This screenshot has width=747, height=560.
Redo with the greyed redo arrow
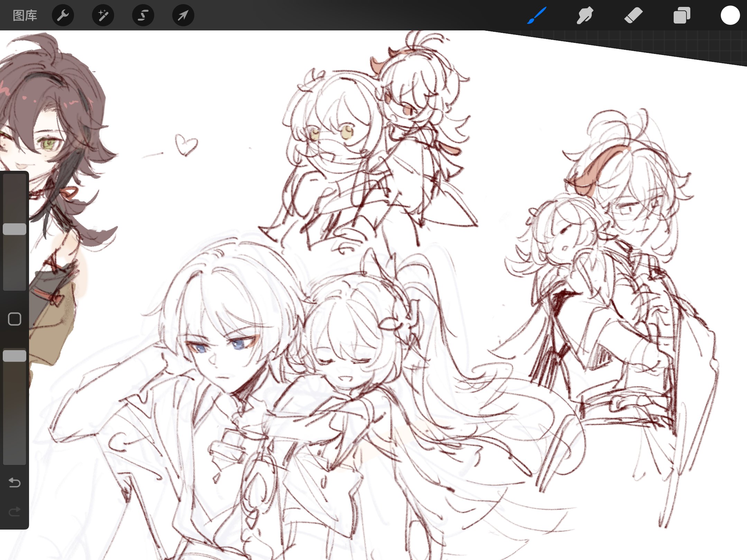coord(15,511)
